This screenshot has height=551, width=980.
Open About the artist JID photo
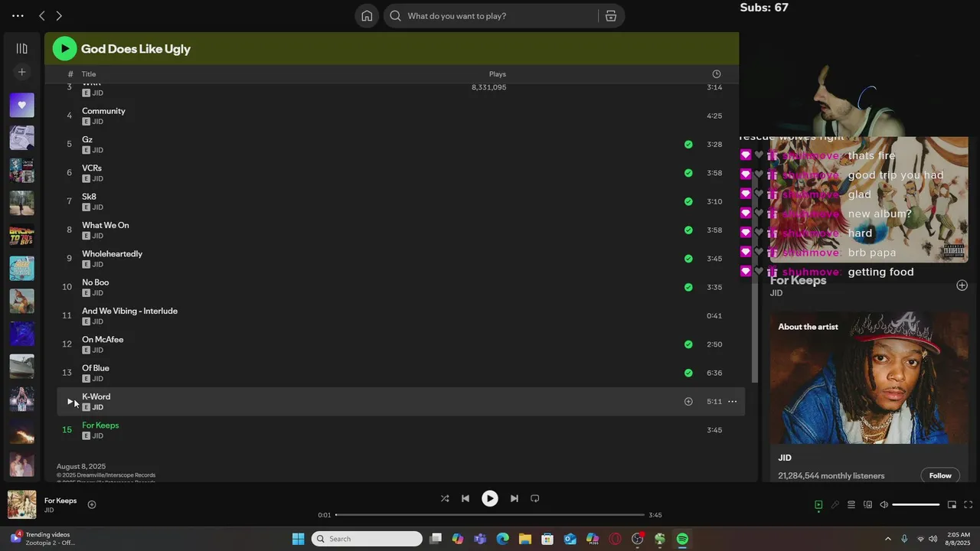point(869,377)
